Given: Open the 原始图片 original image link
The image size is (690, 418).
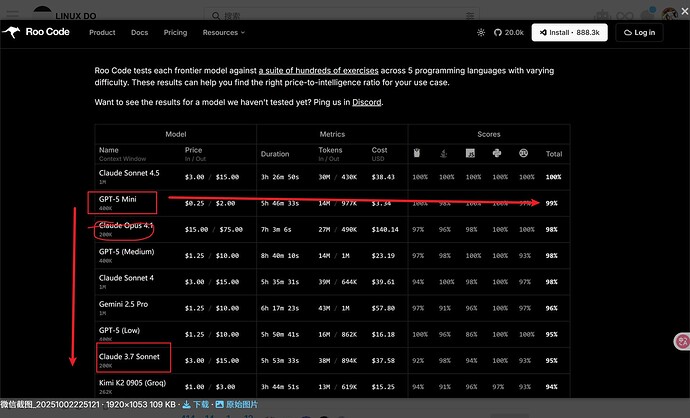Looking at the screenshot, I should click(242, 404).
